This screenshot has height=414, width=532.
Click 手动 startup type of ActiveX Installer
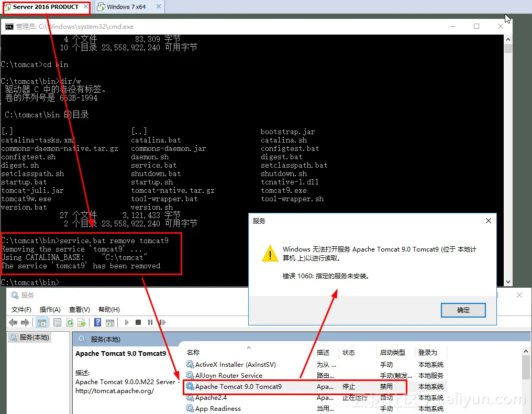386,364
